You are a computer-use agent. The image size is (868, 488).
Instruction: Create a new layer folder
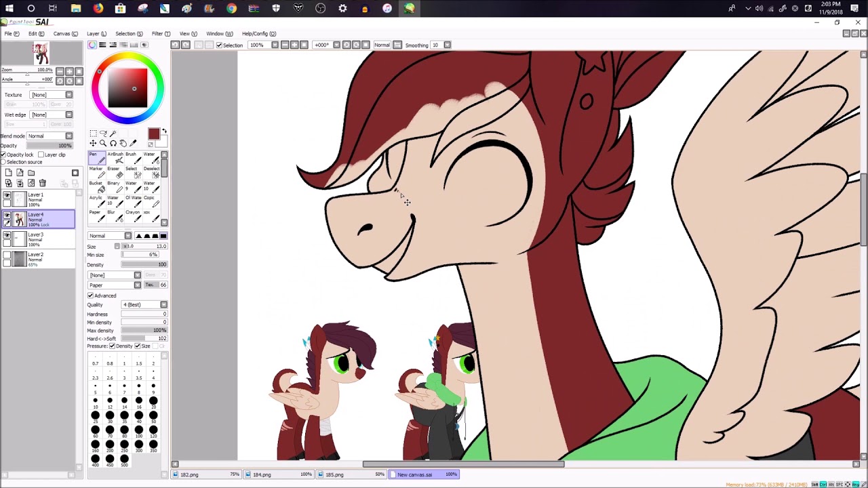(x=31, y=174)
